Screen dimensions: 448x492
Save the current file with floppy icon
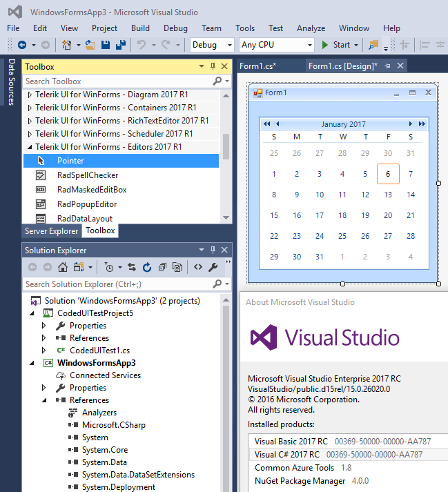click(106, 45)
